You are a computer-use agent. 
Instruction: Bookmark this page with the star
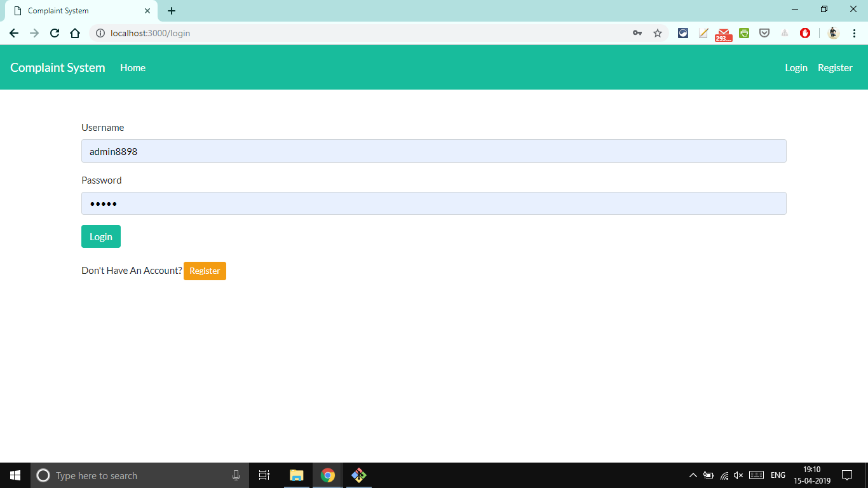point(658,33)
